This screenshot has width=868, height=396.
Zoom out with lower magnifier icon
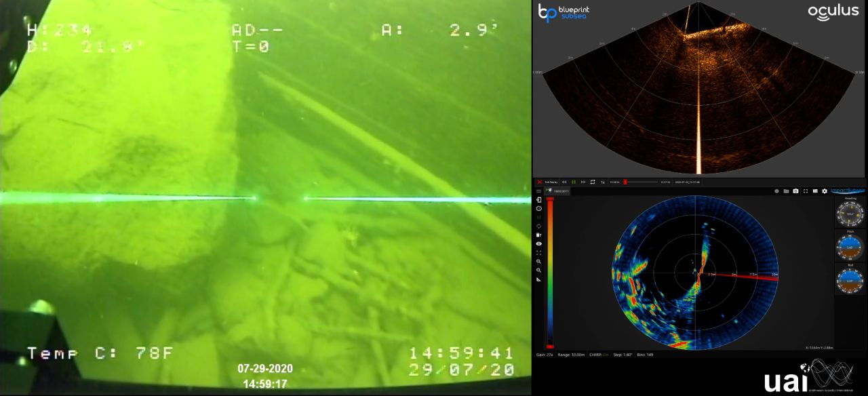pyautogui.click(x=539, y=270)
